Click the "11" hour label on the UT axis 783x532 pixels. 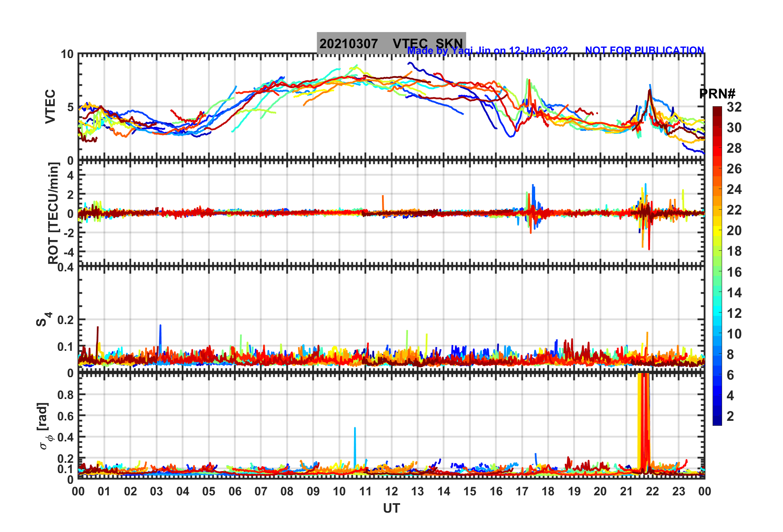click(365, 491)
